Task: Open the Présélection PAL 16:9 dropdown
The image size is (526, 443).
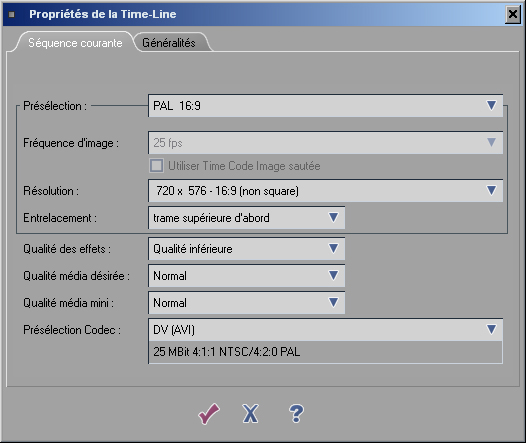Action: click(325, 106)
